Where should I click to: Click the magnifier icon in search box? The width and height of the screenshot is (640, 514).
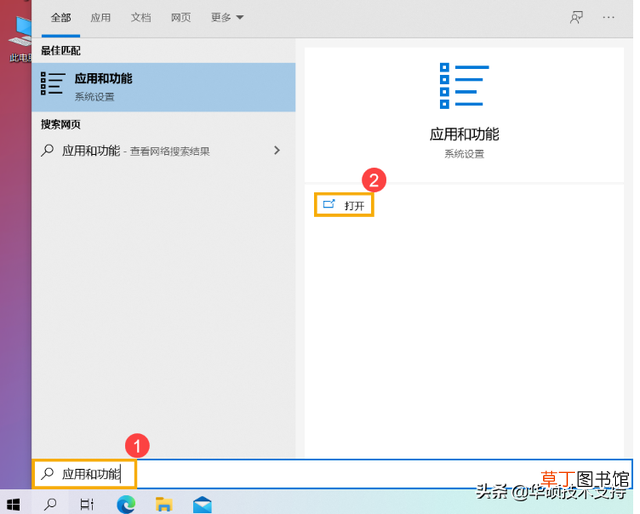pyautogui.click(x=47, y=474)
